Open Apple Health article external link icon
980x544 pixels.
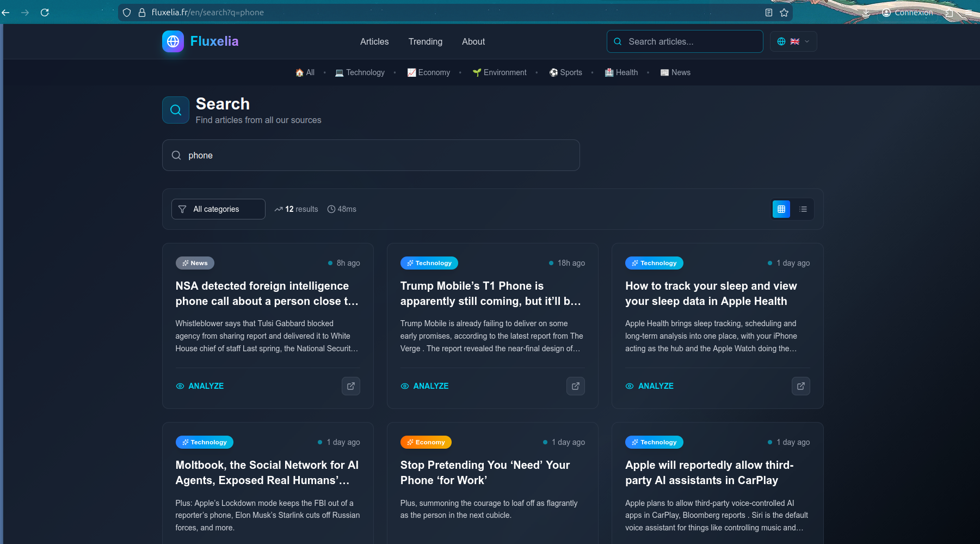[x=801, y=386]
